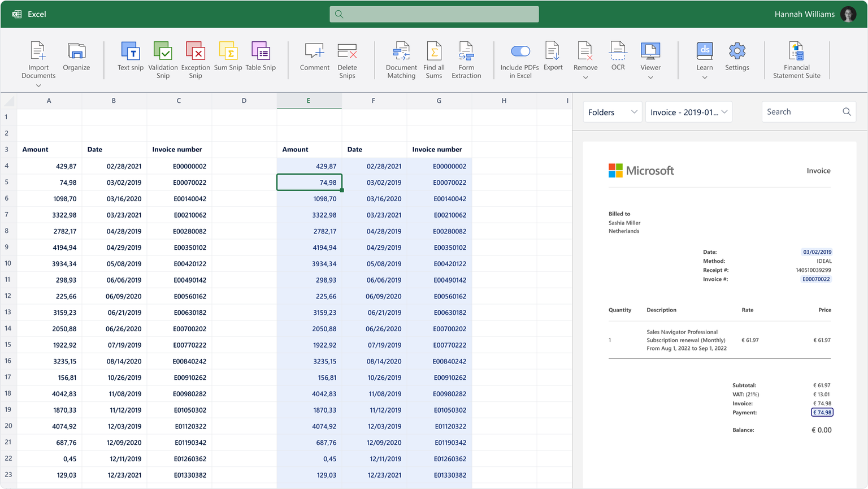
Task: Expand the Invoice - 2019-01 file dropdown
Action: [688, 112]
